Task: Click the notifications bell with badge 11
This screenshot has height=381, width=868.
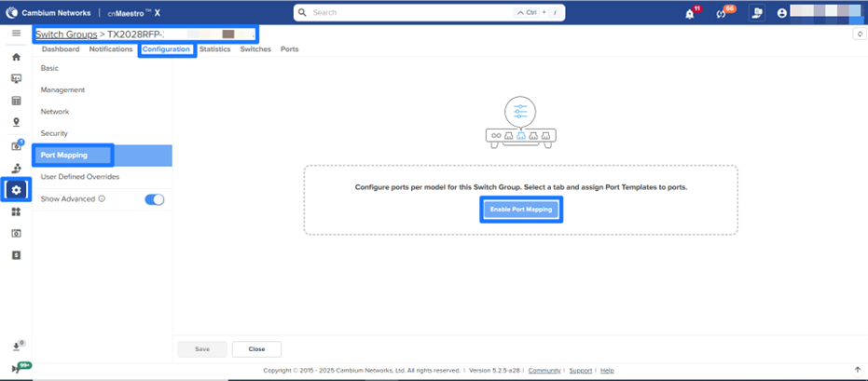Action: point(690,13)
